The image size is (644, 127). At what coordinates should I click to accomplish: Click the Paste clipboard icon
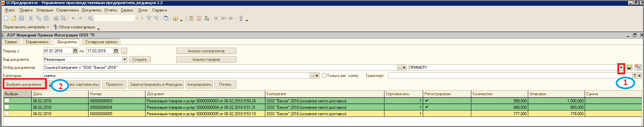tap(46, 18)
